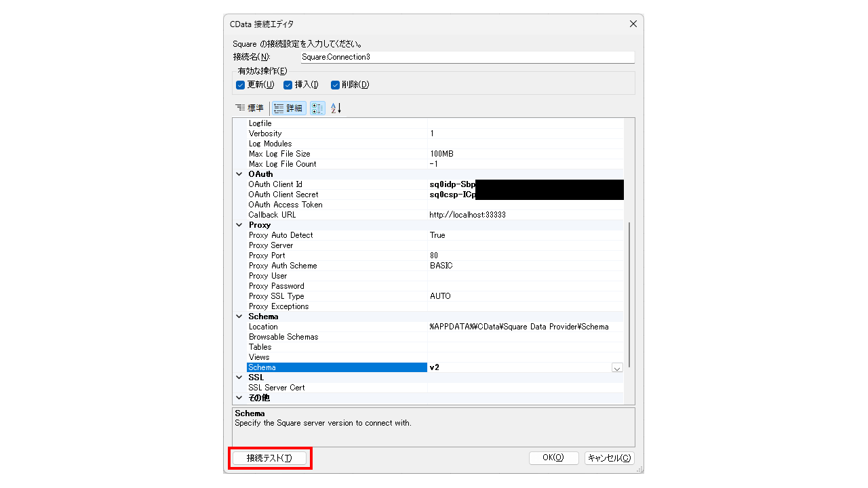Click the キャンセル(C) button
868x488 pixels.
pos(610,458)
